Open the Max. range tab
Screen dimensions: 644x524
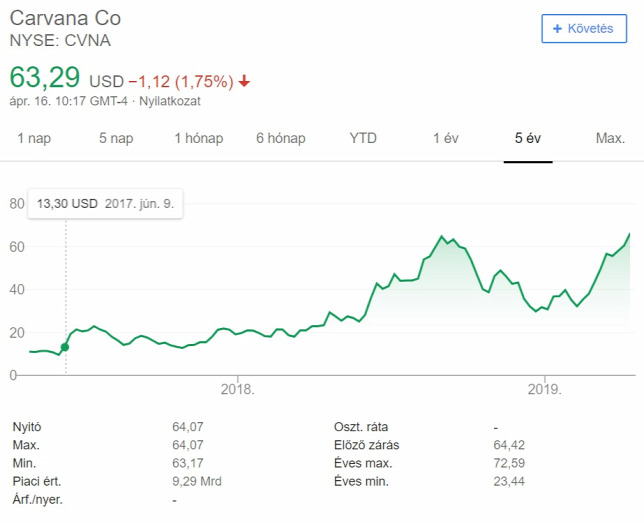coord(610,138)
